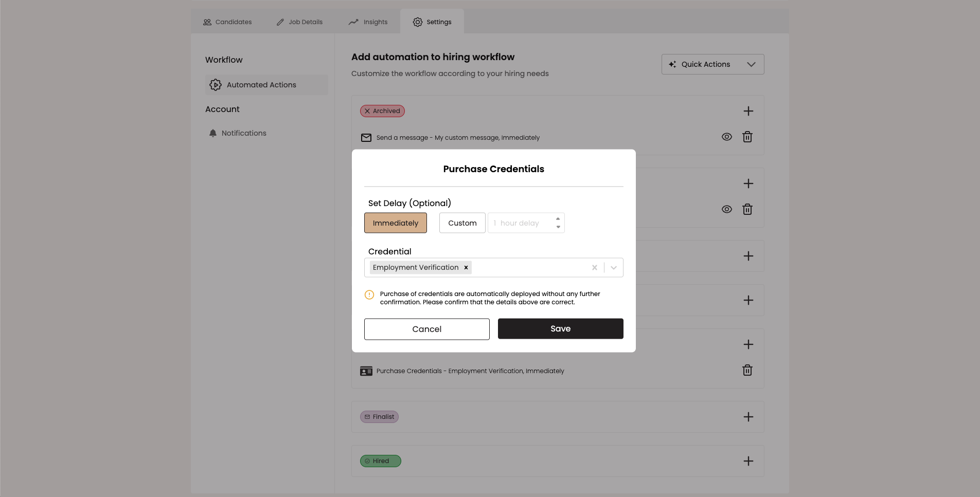Screen dimensions: 980x497
Task: Open the Candidates tab
Action: pos(227,22)
